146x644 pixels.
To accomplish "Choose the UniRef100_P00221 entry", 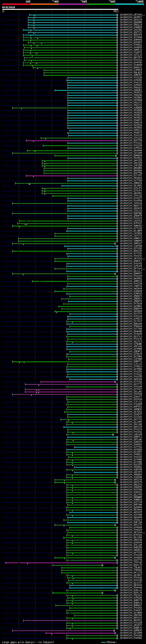I will 131,60.
